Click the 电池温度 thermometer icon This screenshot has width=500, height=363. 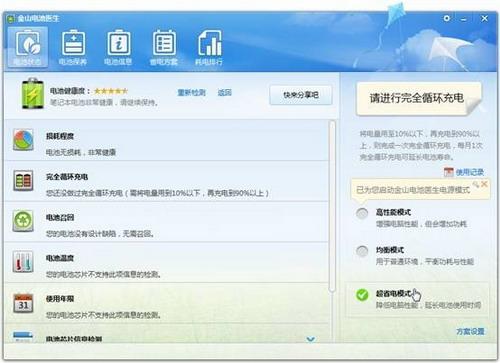[x=23, y=262]
